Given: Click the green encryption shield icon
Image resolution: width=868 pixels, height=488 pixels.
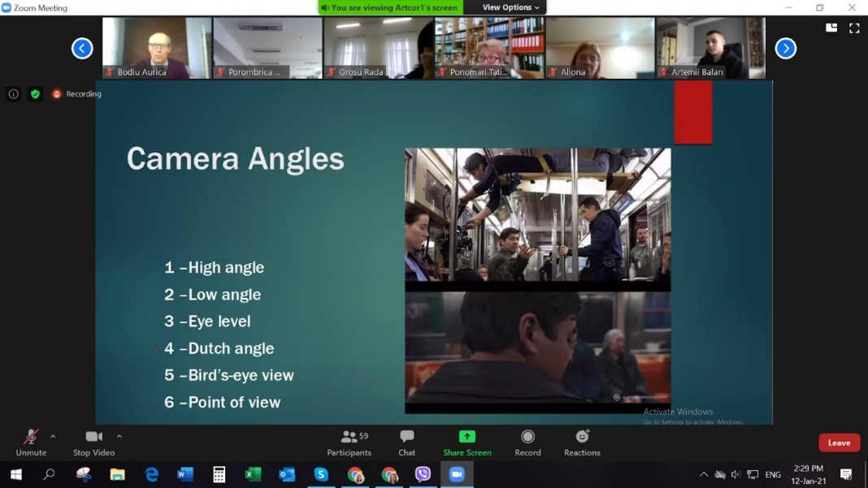Looking at the screenshot, I should (x=36, y=94).
